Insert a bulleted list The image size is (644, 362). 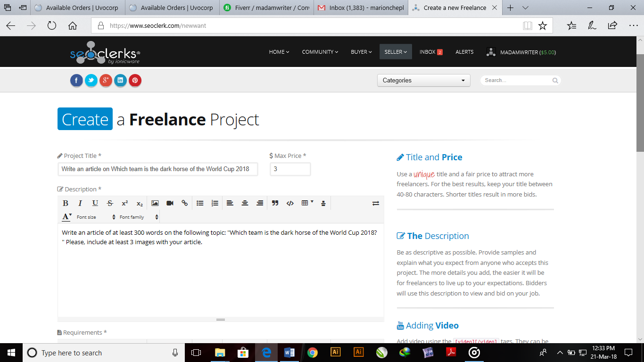[x=200, y=203]
